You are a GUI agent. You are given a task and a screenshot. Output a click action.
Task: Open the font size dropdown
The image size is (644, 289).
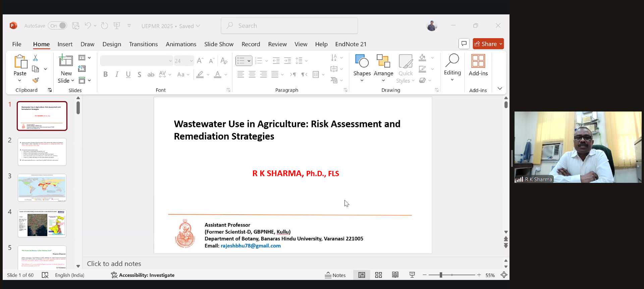[x=192, y=61]
